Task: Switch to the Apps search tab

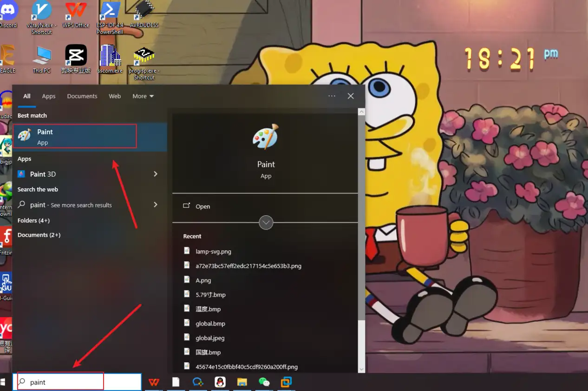Action: (49, 96)
